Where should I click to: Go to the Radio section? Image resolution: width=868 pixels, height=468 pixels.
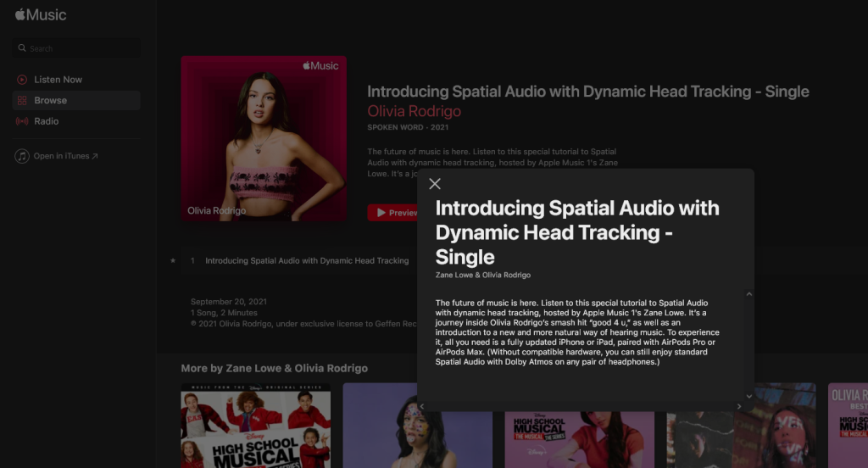click(x=47, y=121)
